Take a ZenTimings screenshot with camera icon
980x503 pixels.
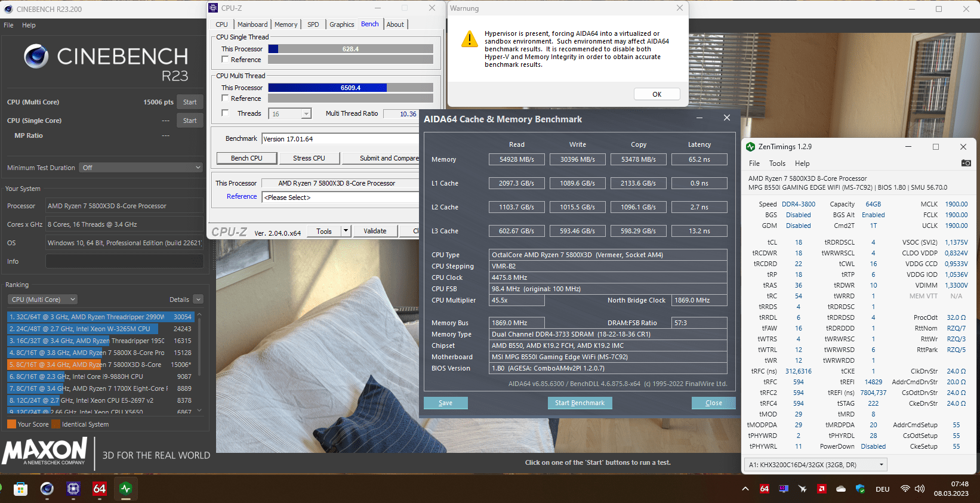point(966,163)
